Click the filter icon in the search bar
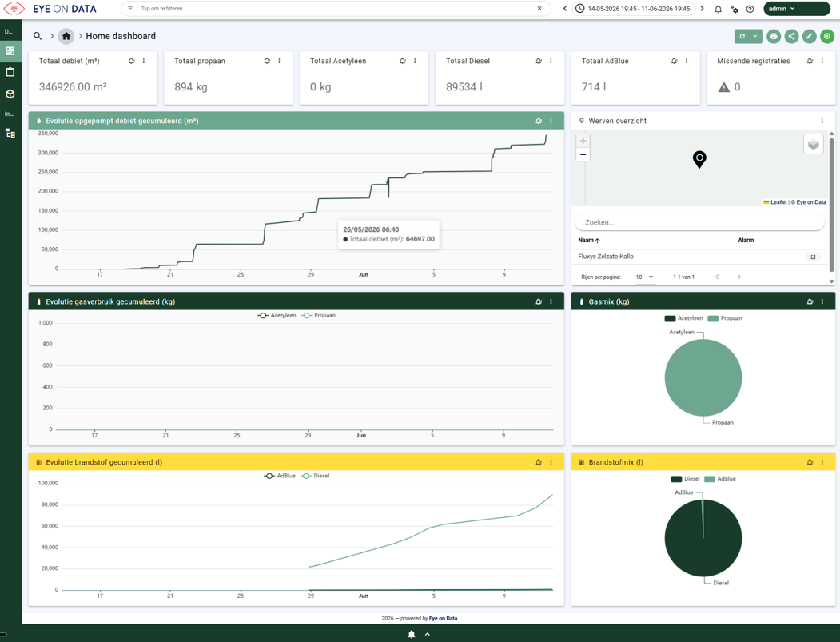 [x=130, y=9]
